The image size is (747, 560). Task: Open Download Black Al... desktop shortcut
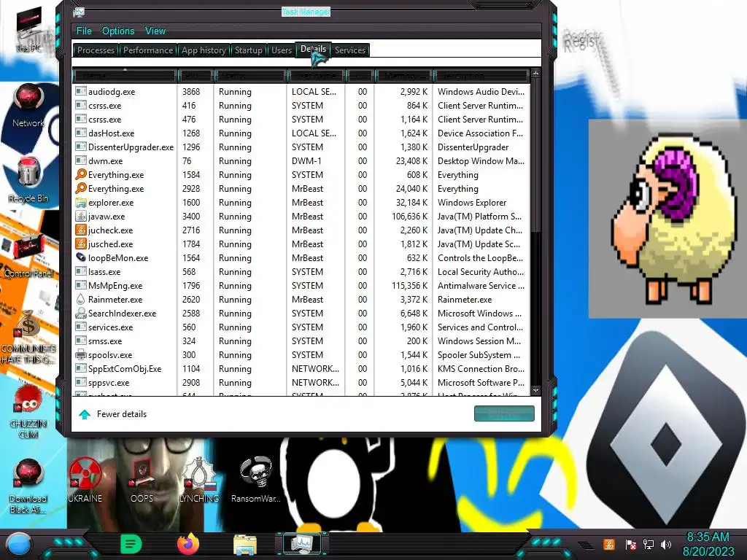(x=28, y=486)
